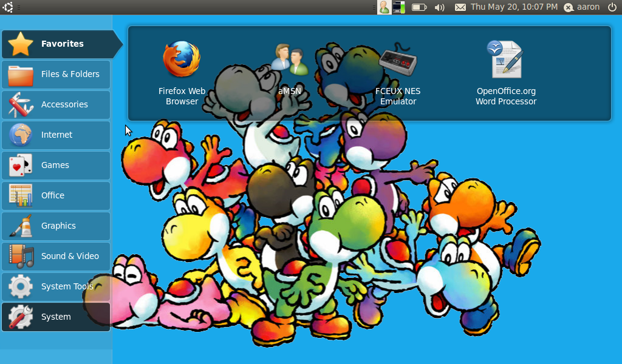Select the Graphics category
622x364 pixels.
56,226
